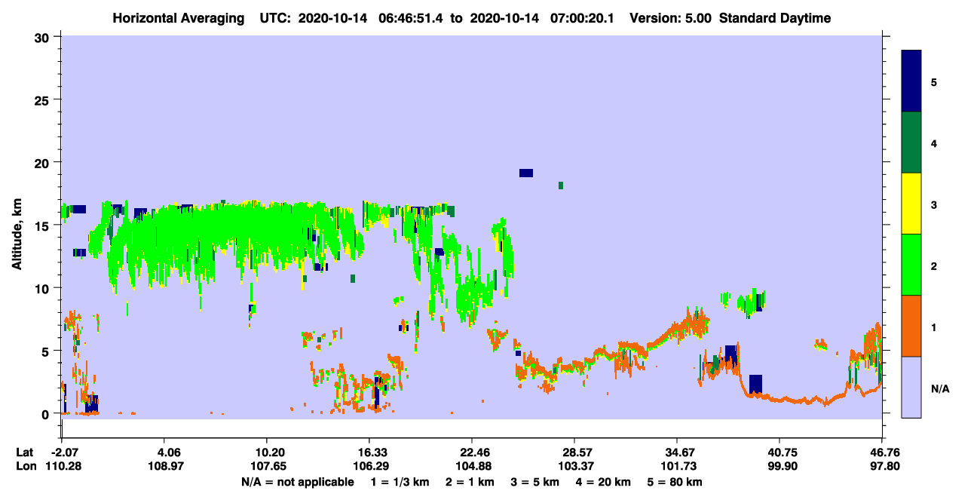
Task: Click colorbar label 1
Action: pos(934,327)
